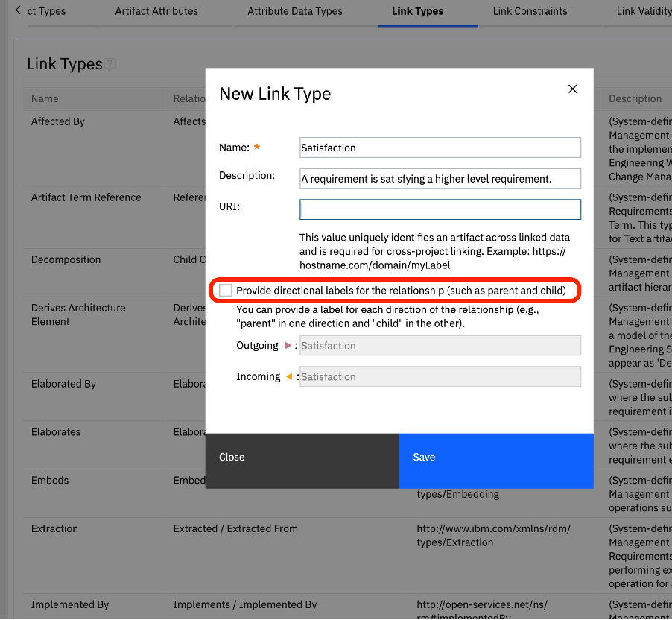Click the X to dismiss the New Link Type dialog
672x620 pixels.
click(x=572, y=89)
